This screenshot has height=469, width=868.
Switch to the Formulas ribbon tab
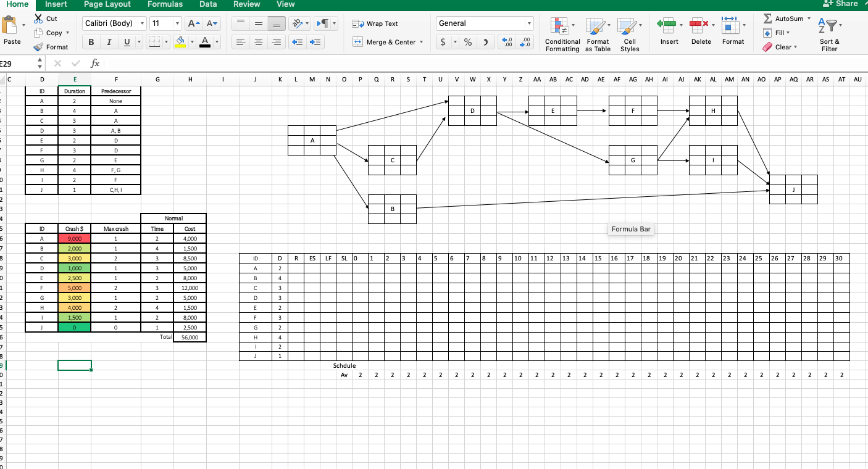[165, 4]
